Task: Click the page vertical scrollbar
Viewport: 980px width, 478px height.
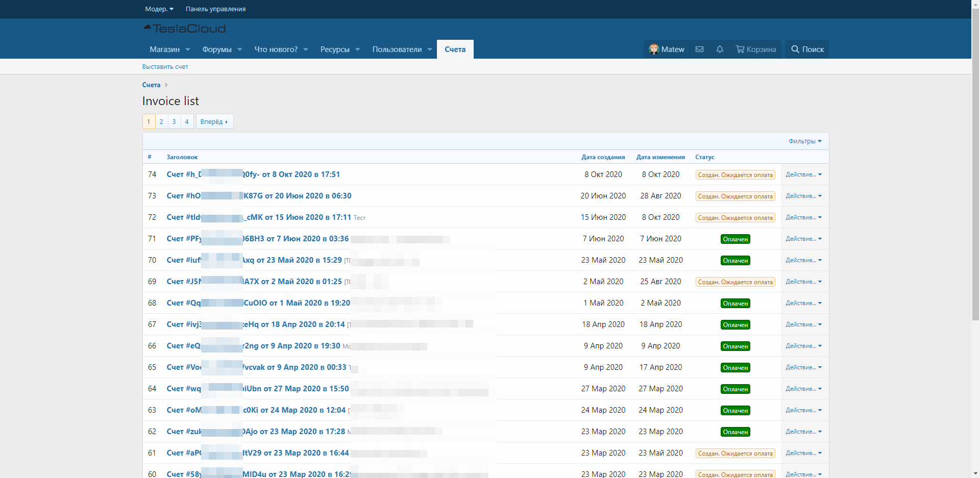Action: pos(975,204)
